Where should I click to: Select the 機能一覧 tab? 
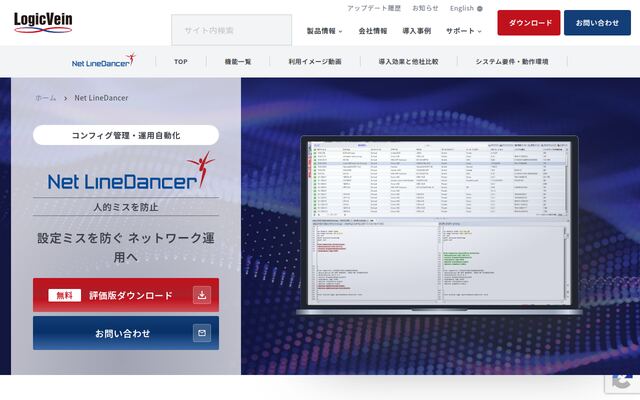tap(238, 62)
